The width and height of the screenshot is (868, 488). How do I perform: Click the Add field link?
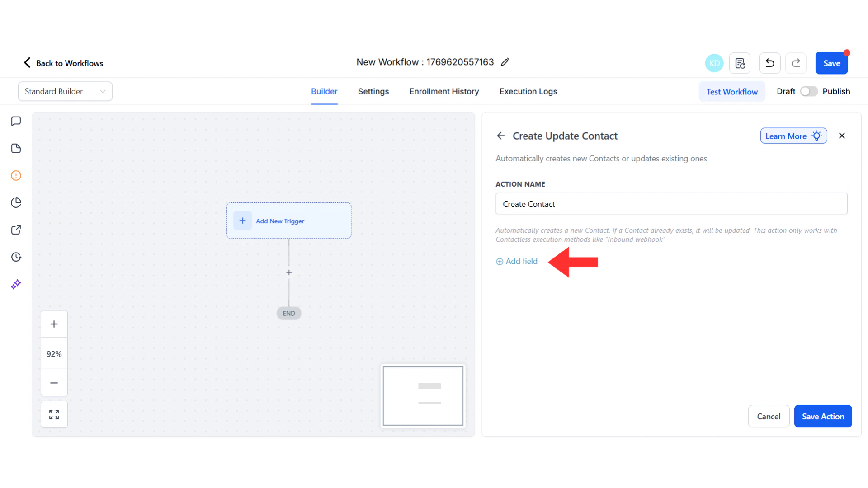coord(517,261)
